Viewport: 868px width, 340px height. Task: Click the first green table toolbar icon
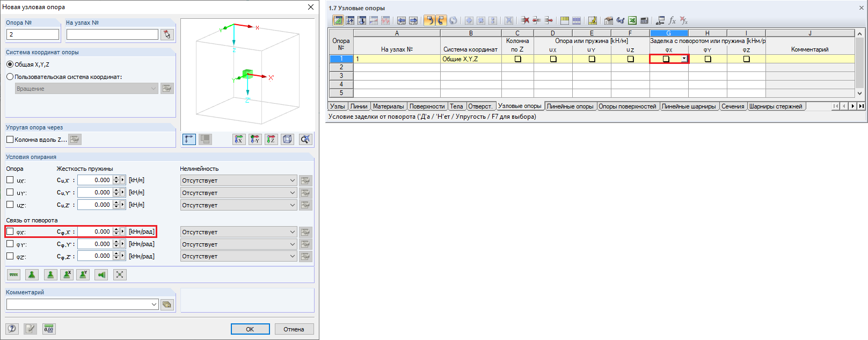(338, 20)
